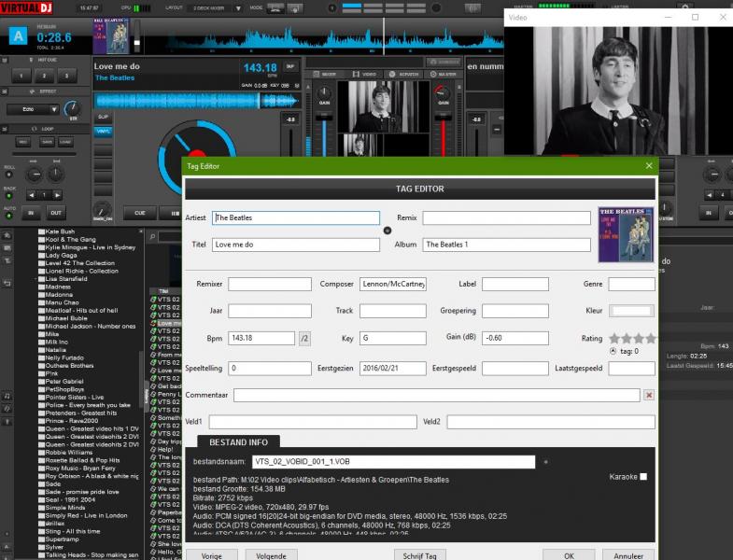Viewport: 733px width, 560px height.
Task: Click the bestandsnaam filename field
Action: 394,462
